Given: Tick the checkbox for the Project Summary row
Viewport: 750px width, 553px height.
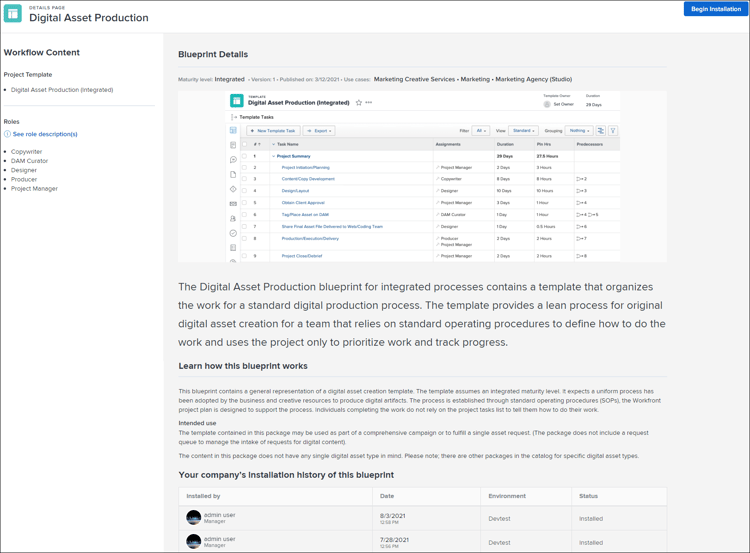Looking at the screenshot, I should 244,156.
